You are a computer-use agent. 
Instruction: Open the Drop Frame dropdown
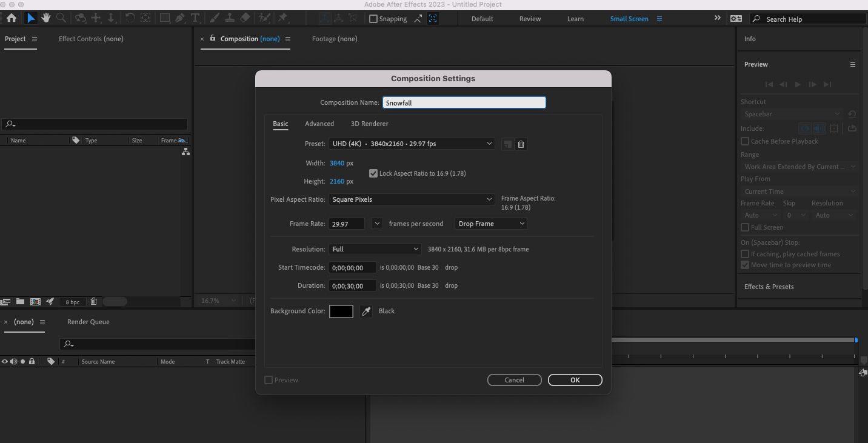[490, 224]
